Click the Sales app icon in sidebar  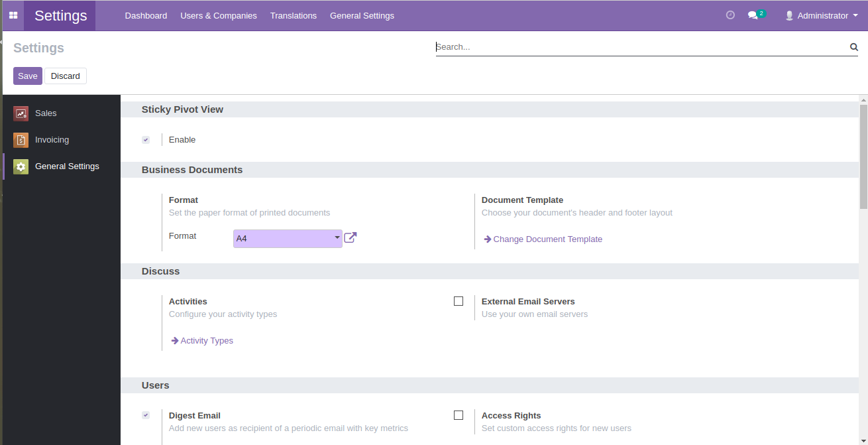pyautogui.click(x=21, y=113)
